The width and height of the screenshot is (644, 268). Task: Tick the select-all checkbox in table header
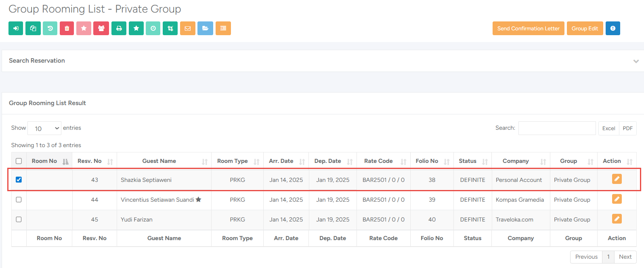click(x=19, y=161)
